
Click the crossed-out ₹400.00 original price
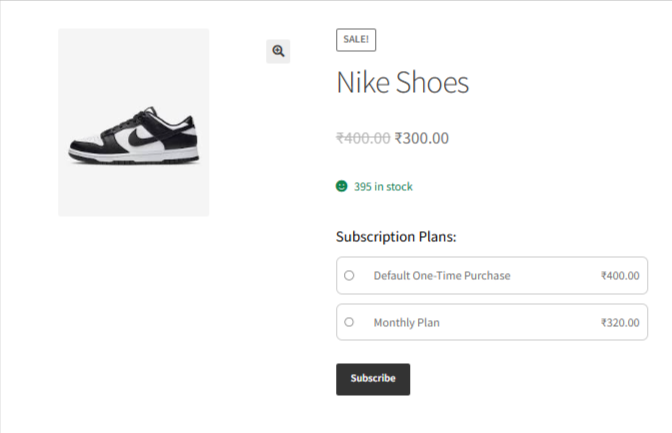363,139
